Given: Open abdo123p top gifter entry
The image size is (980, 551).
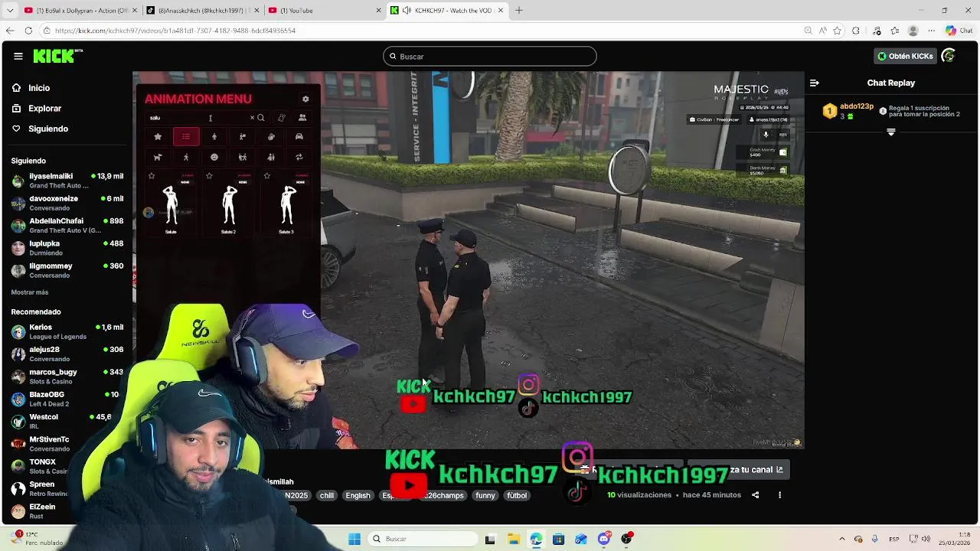Looking at the screenshot, I should pos(849,111).
